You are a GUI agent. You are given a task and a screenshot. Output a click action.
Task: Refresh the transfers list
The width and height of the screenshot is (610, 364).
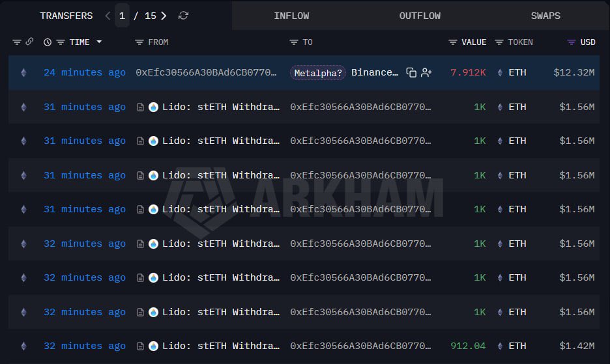pos(183,16)
